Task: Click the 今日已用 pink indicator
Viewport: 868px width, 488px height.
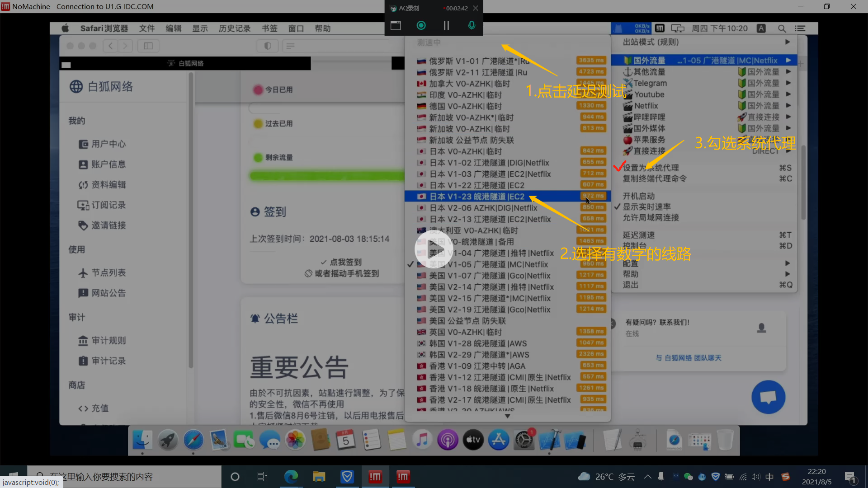Action: pyautogui.click(x=258, y=90)
